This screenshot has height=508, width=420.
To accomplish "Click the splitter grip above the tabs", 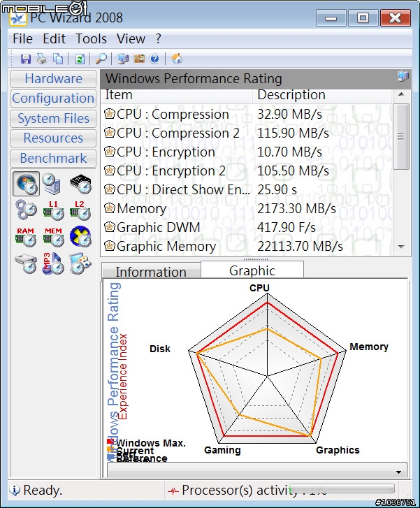I will click(x=256, y=259).
